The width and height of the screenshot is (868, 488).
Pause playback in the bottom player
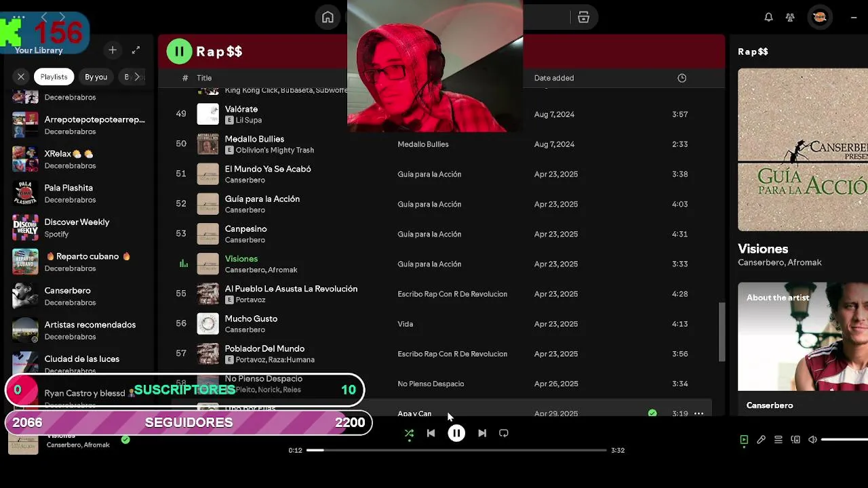click(456, 433)
